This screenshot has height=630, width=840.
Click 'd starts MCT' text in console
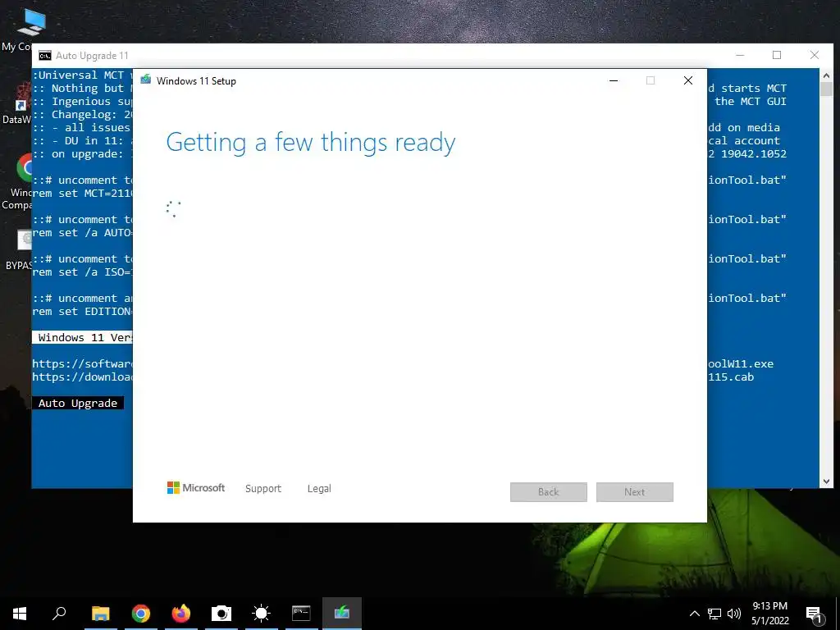coord(747,89)
